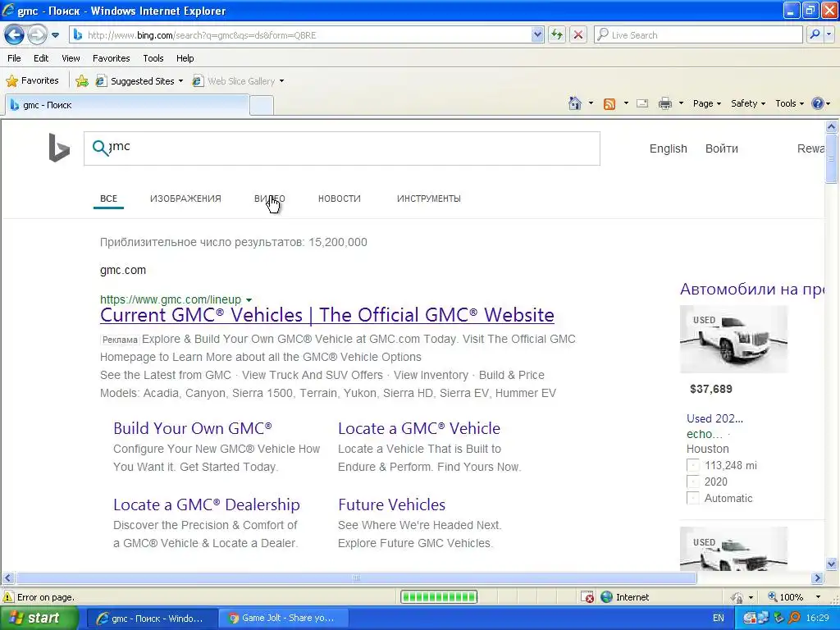
Task: Select the gmc - Поиск browser tab
Action: pos(127,105)
